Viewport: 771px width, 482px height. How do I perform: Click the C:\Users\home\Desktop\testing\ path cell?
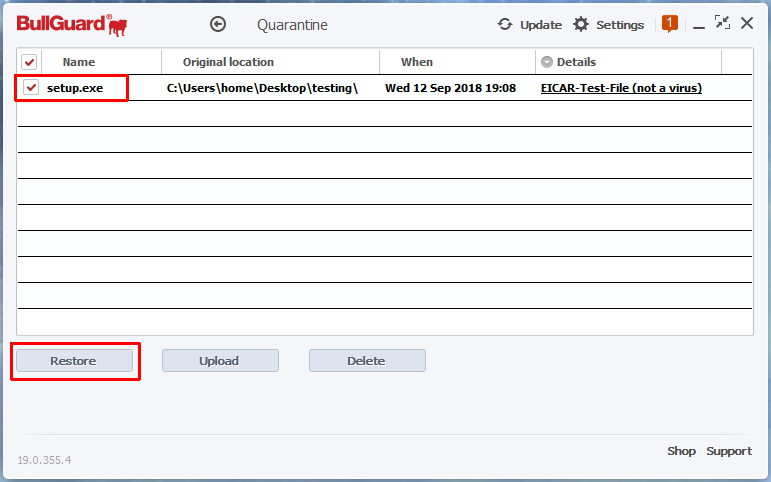point(262,88)
